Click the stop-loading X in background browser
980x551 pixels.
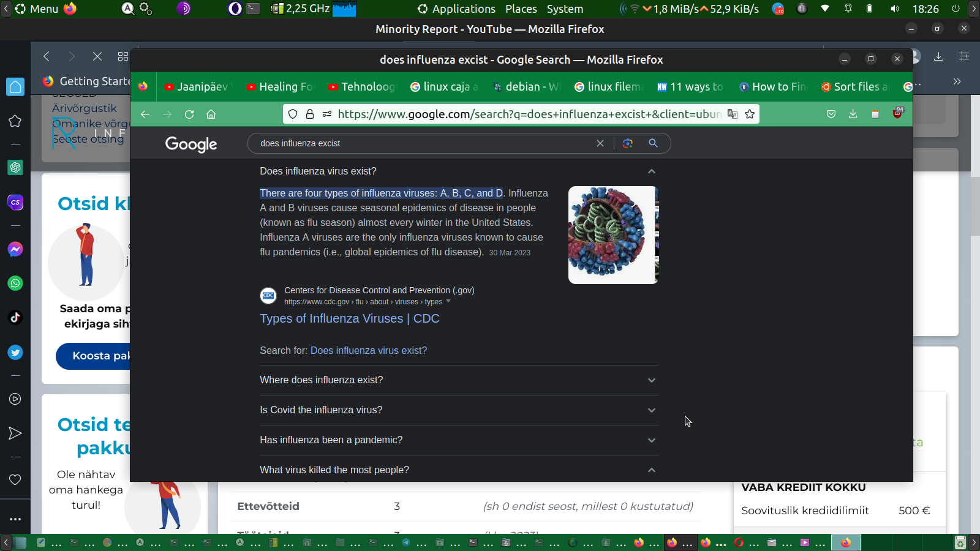coord(97,56)
